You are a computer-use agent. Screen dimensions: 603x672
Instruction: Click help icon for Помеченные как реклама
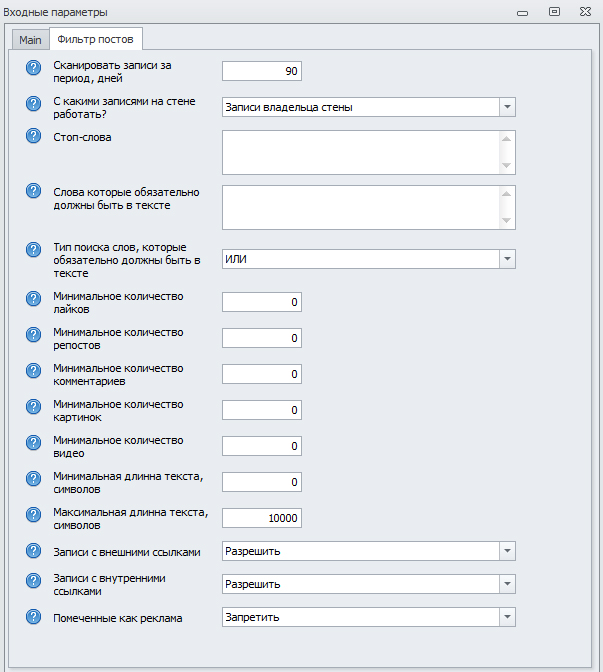tap(33, 618)
